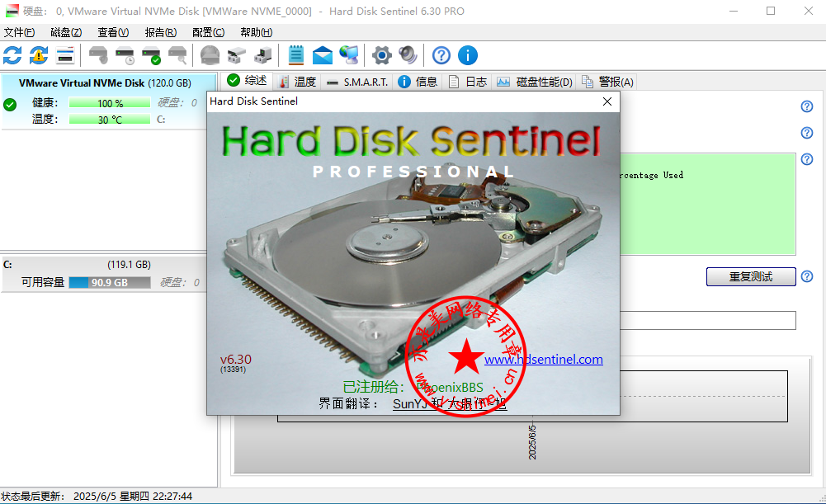This screenshot has height=504, width=826.
Task: Close the Hard Disk Sentinel about dialog
Action: [x=607, y=101]
